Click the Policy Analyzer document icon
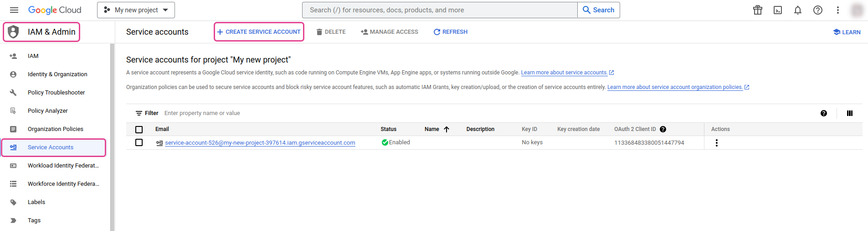This screenshot has height=231, width=868. (13, 111)
